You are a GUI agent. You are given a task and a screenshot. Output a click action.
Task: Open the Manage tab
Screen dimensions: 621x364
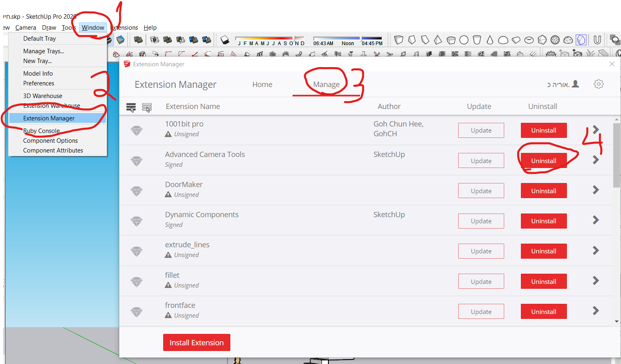(x=326, y=85)
